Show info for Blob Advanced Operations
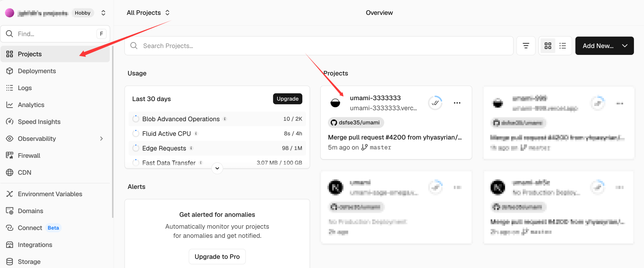 tap(225, 119)
